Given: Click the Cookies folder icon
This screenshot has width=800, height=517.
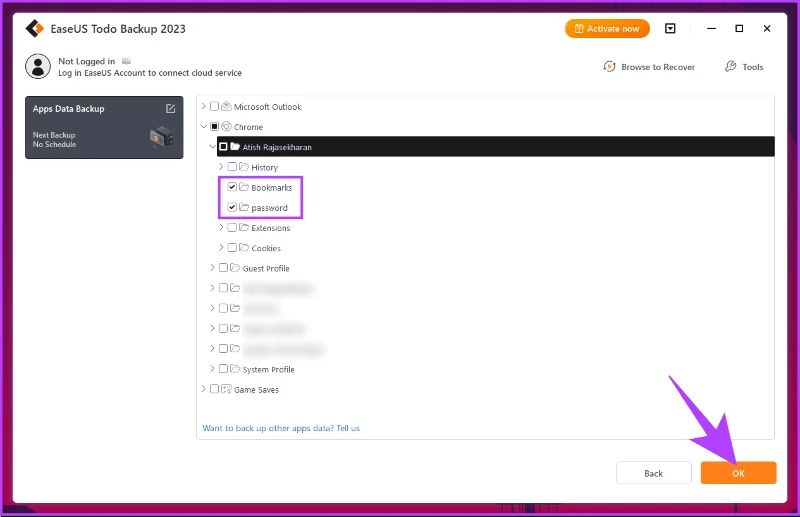Looking at the screenshot, I should tap(244, 248).
